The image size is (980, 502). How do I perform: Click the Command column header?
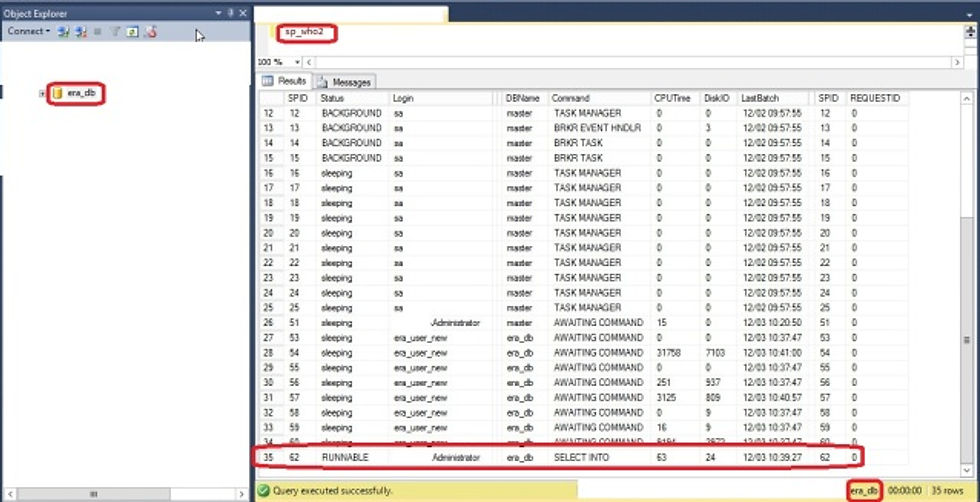[599, 98]
